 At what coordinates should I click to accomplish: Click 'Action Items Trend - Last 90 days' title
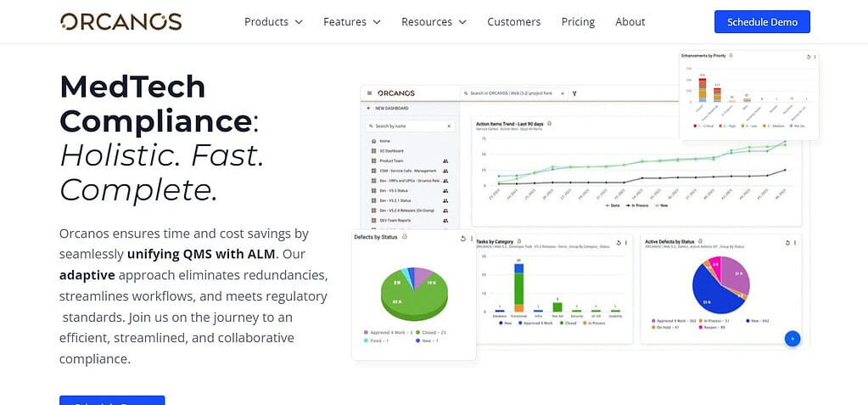click(x=510, y=123)
